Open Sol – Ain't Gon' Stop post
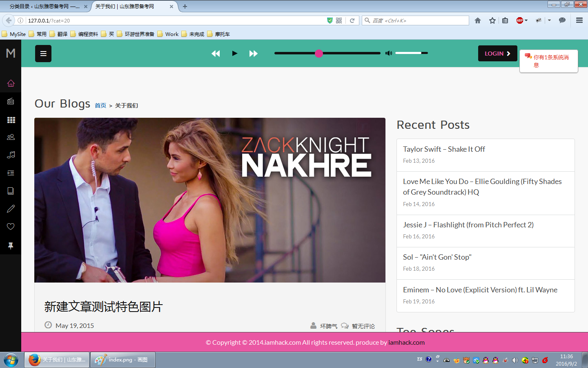The width and height of the screenshot is (588, 368). tap(437, 257)
